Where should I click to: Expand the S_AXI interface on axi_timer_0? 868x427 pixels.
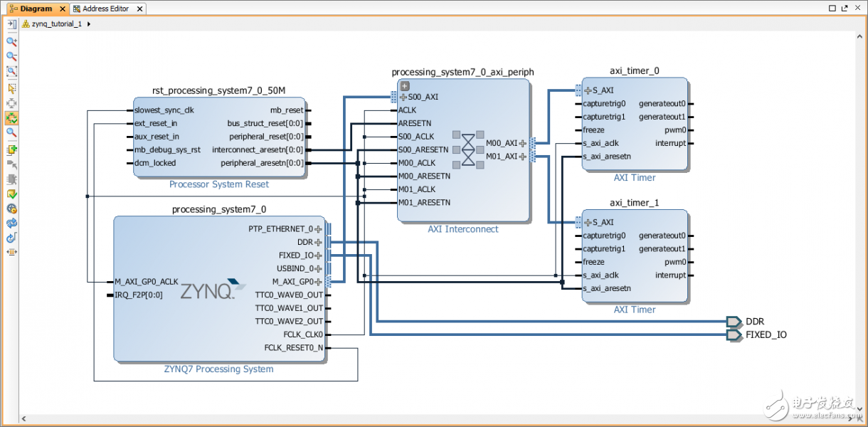click(x=588, y=90)
